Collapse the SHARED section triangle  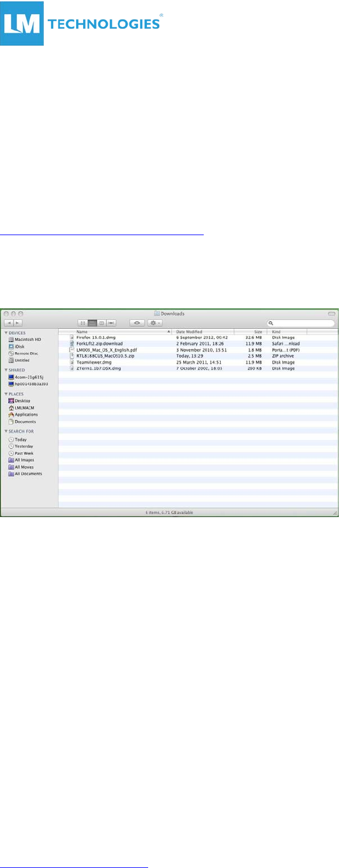coord(5,370)
